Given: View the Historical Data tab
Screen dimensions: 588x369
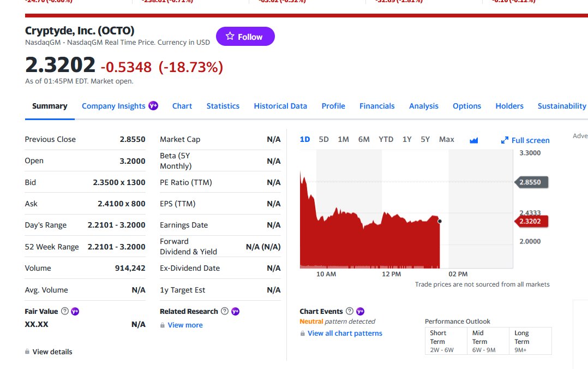Looking at the screenshot, I should [x=280, y=106].
